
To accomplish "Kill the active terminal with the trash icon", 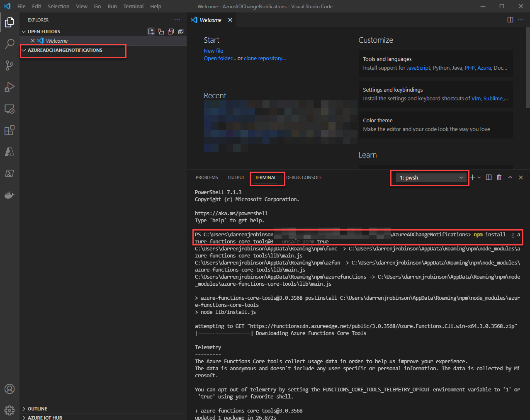I will (499, 177).
